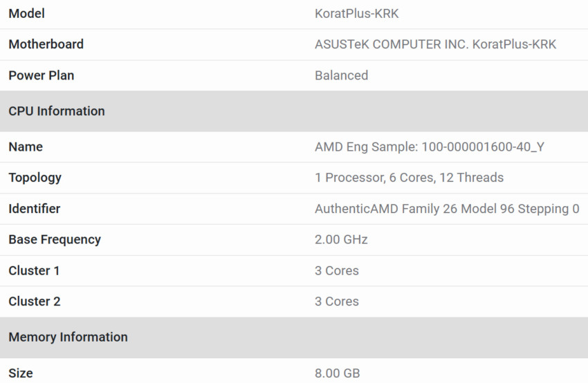Click the Cluster 2 cores value
Screen dimensions: 588x383
click(336, 301)
